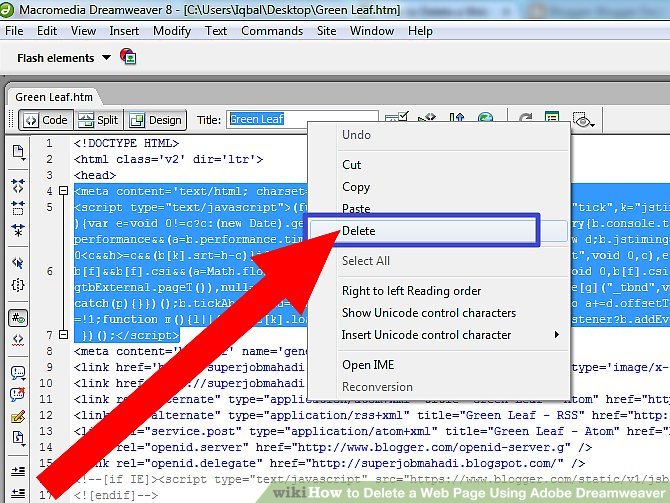Switch to Design view
670x503 pixels.
tap(156, 120)
